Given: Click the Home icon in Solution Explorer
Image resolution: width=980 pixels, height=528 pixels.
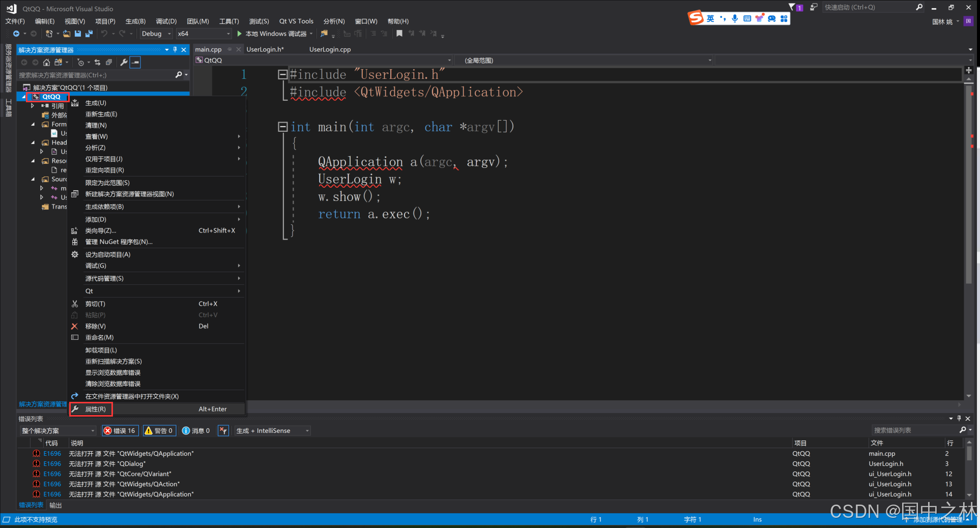Looking at the screenshot, I should 46,62.
